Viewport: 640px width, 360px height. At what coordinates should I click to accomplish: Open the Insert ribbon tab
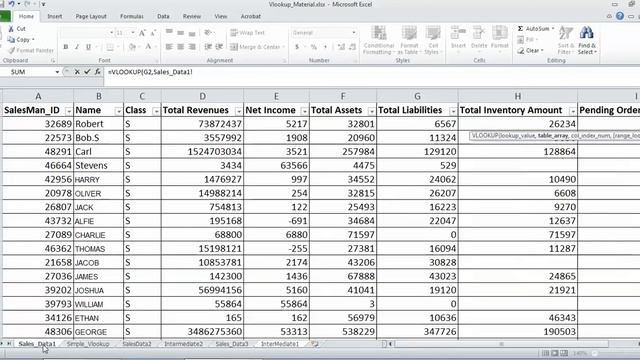[x=55, y=16]
